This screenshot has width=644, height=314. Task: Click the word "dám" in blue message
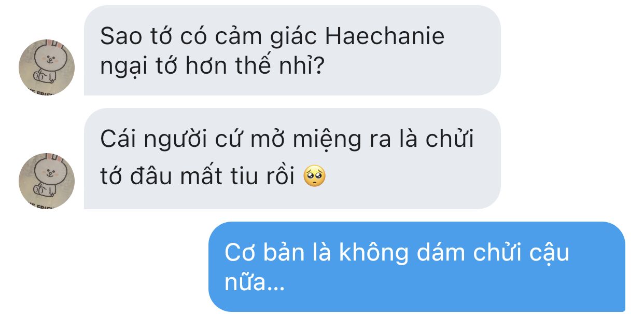(x=443, y=254)
